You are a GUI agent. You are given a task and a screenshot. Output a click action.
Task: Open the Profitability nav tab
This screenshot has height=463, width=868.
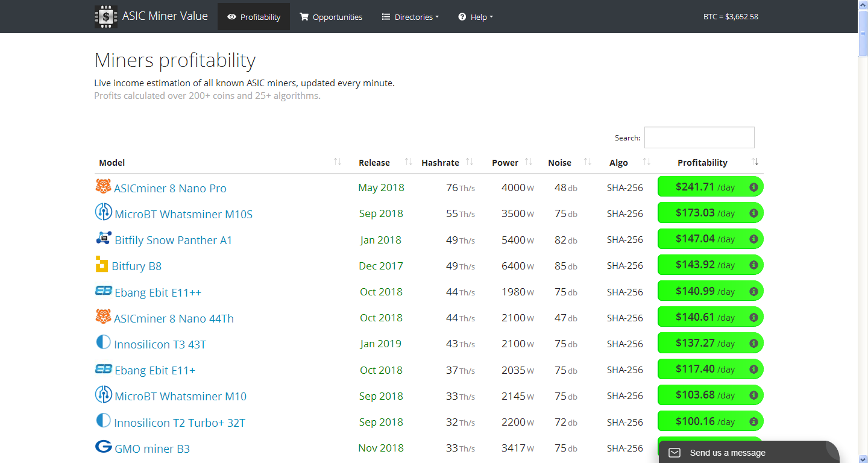(x=254, y=17)
